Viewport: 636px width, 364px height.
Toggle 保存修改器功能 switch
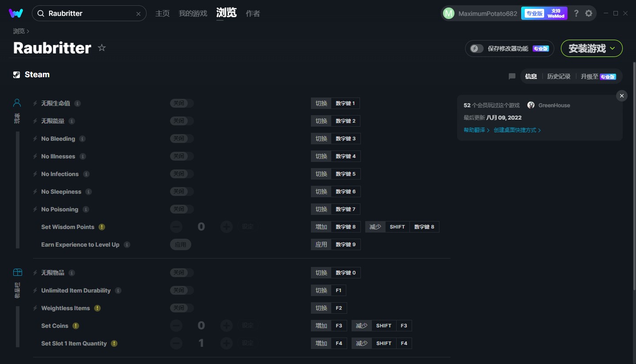(477, 49)
